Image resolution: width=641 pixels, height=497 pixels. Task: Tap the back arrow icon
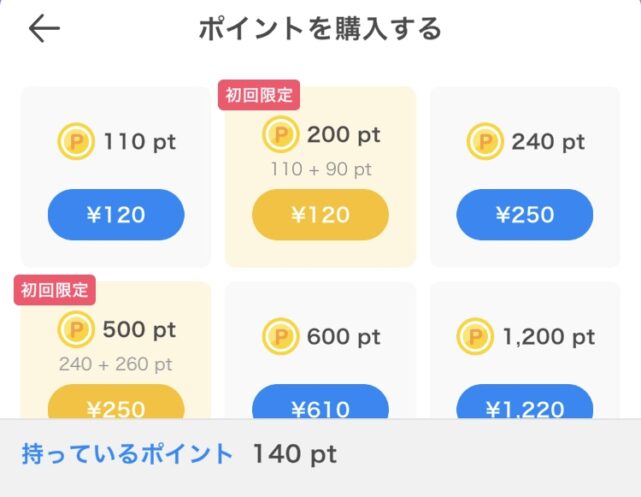44,29
